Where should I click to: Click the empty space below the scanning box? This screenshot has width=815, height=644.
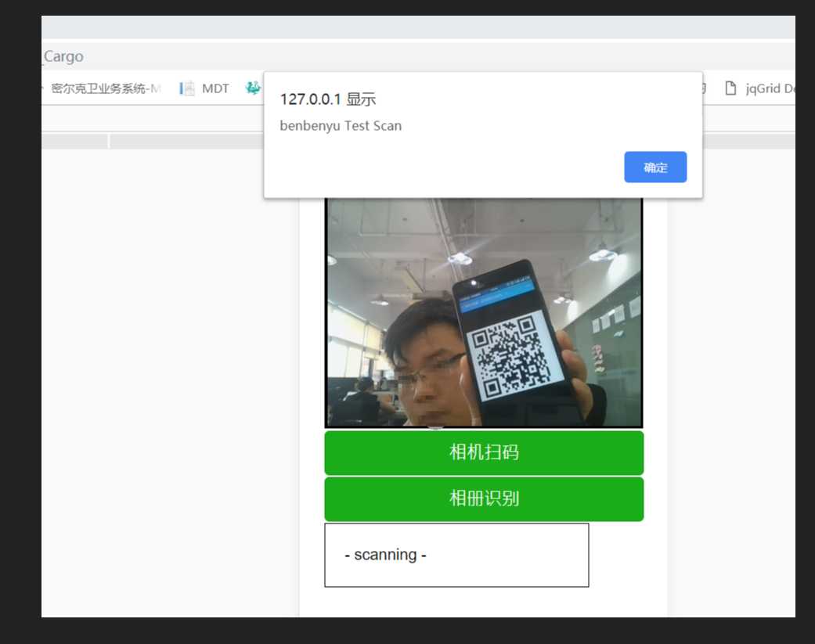[x=483, y=601]
